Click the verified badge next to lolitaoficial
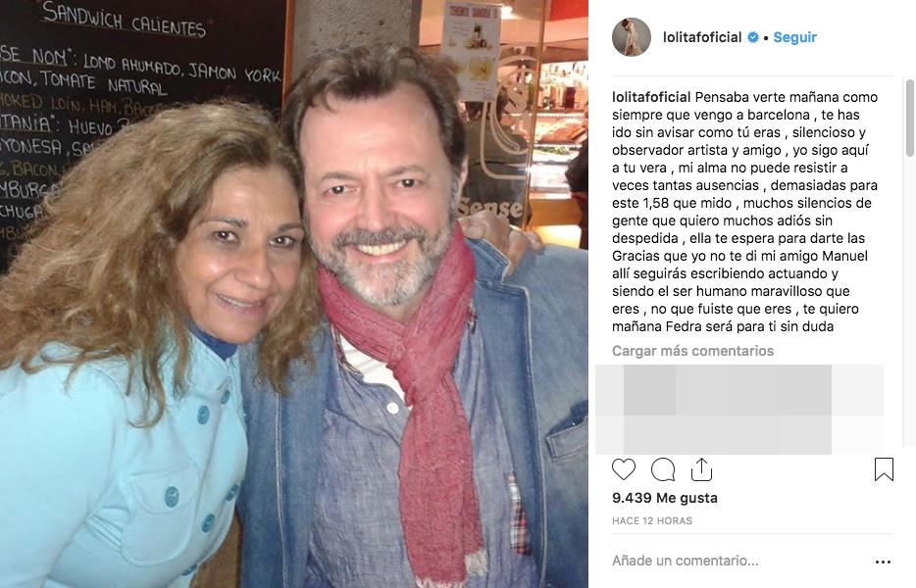The width and height of the screenshot is (916, 588). click(x=753, y=37)
